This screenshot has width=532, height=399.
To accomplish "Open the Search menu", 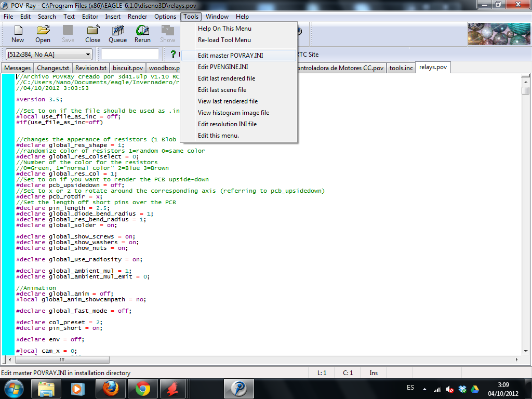I will click(x=47, y=16).
